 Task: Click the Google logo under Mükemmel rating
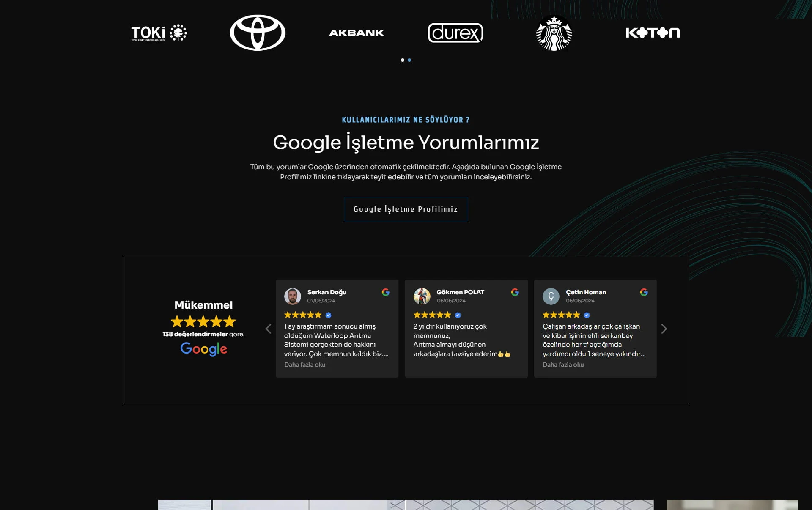(x=203, y=349)
